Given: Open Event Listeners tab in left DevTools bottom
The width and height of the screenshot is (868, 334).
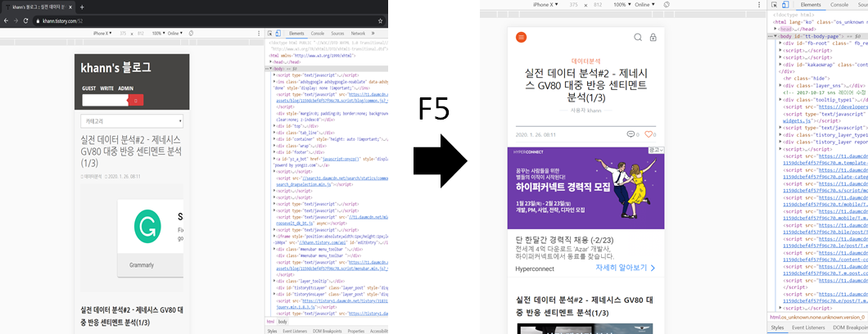Looking at the screenshot, I should (295, 332).
